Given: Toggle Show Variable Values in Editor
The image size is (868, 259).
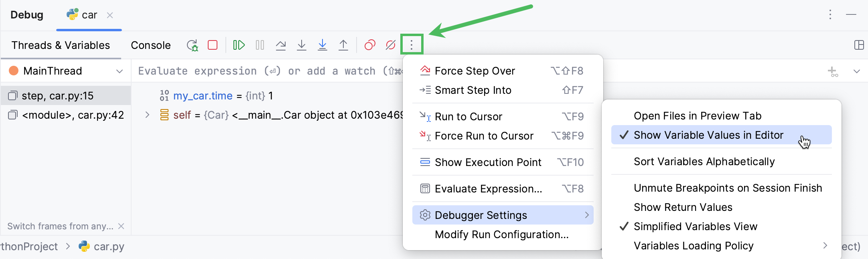Looking at the screenshot, I should [708, 135].
